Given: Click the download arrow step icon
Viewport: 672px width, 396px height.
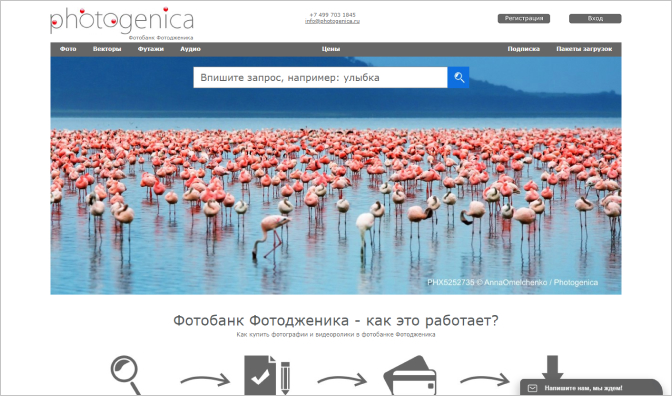Looking at the screenshot, I should click(552, 367).
